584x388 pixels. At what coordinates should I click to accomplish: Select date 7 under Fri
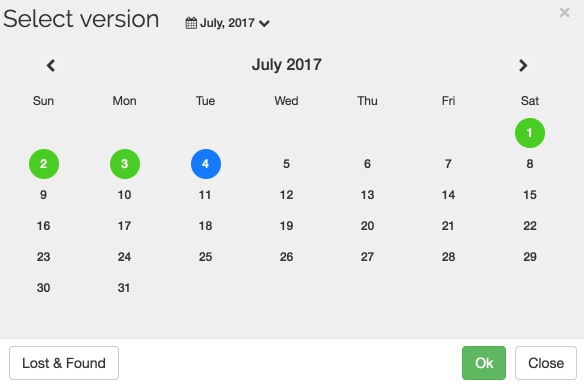[448, 164]
